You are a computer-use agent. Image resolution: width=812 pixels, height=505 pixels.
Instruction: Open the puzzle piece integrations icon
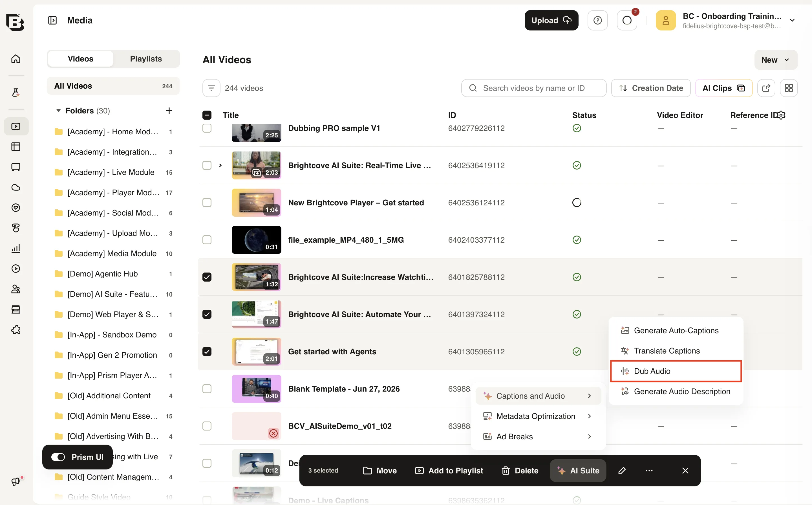(x=16, y=330)
